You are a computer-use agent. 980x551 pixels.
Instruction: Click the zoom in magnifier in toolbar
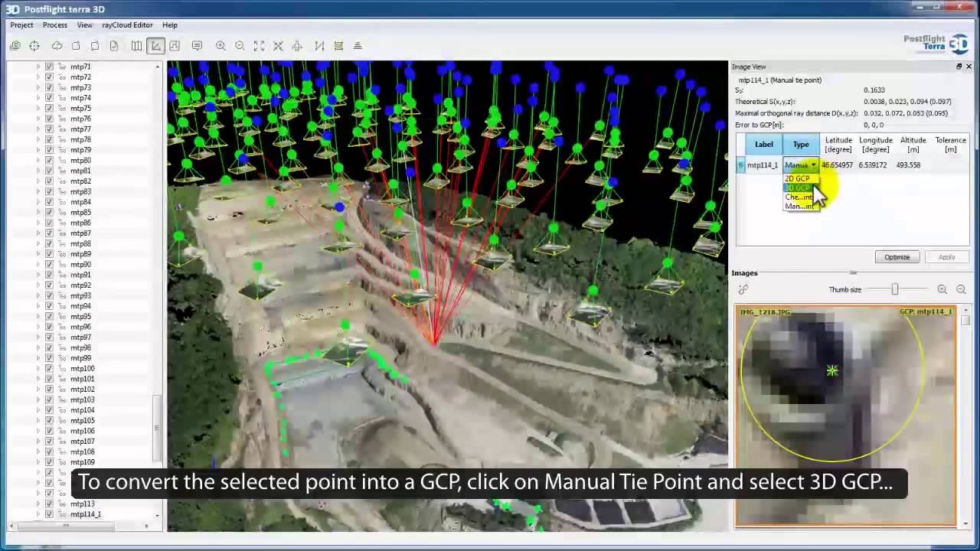point(220,46)
